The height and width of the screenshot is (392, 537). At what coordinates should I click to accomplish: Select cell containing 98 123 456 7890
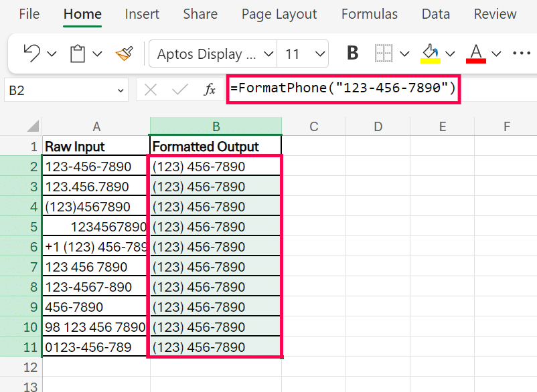[96, 326]
